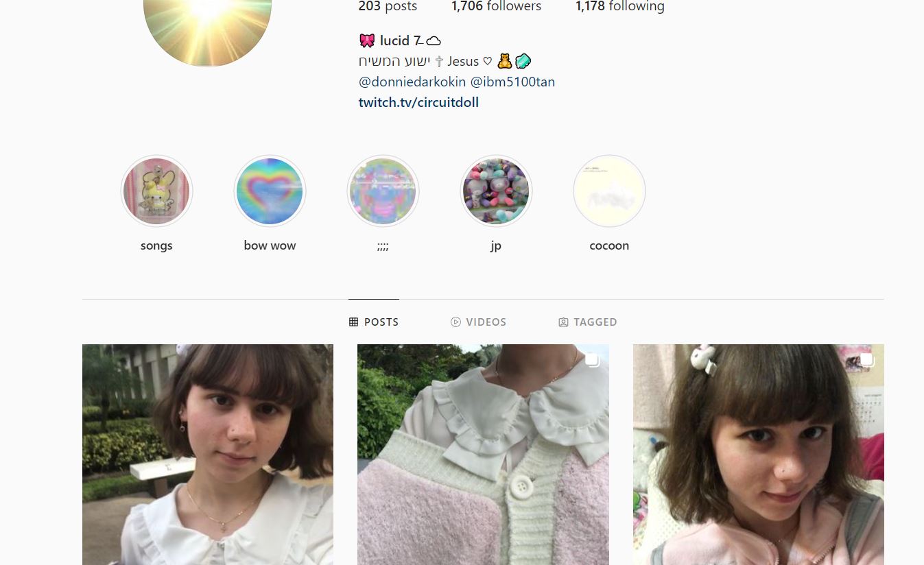924x565 pixels.
Task: Open the twitch.tv/circuitdoll link
Action: pyautogui.click(x=418, y=102)
